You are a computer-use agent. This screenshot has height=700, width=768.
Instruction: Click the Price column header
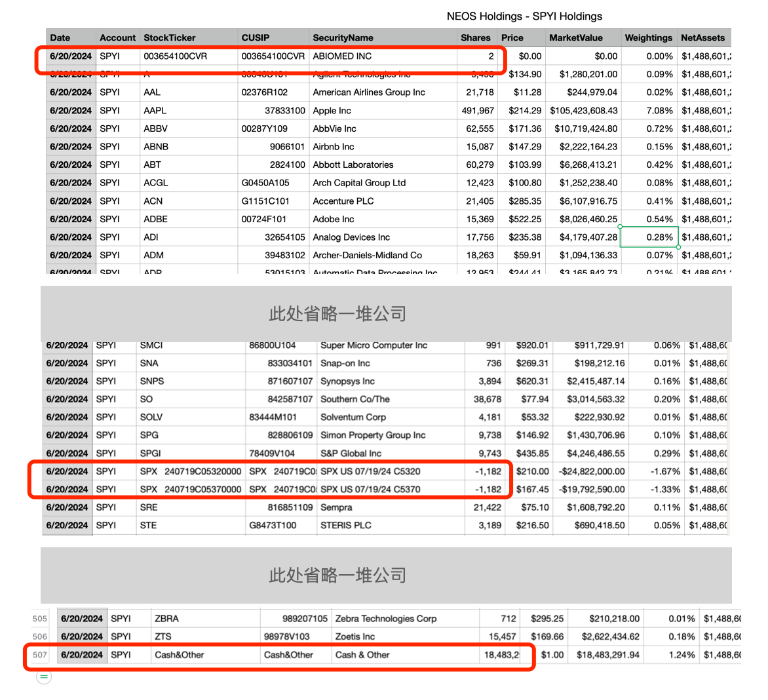(x=521, y=38)
